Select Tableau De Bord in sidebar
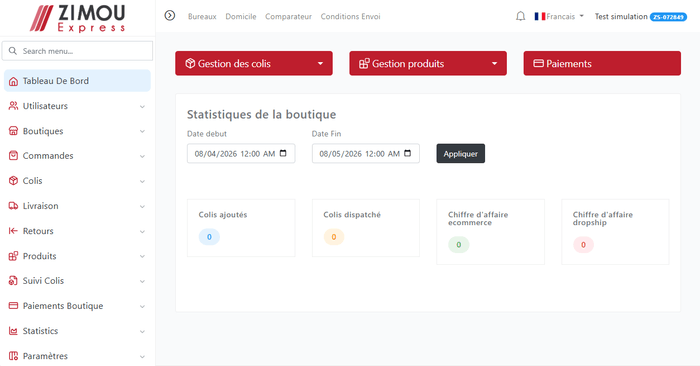The width and height of the screenshot is (700, 366). tap(77, 81)
